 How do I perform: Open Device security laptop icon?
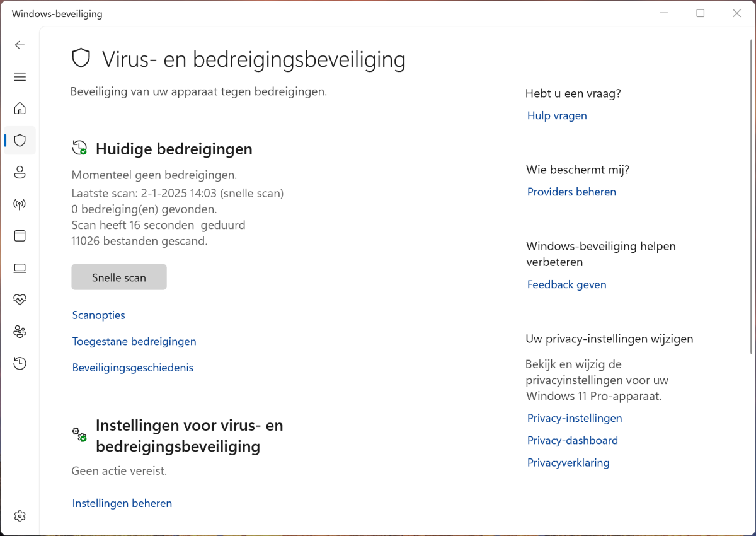point(20,268)
